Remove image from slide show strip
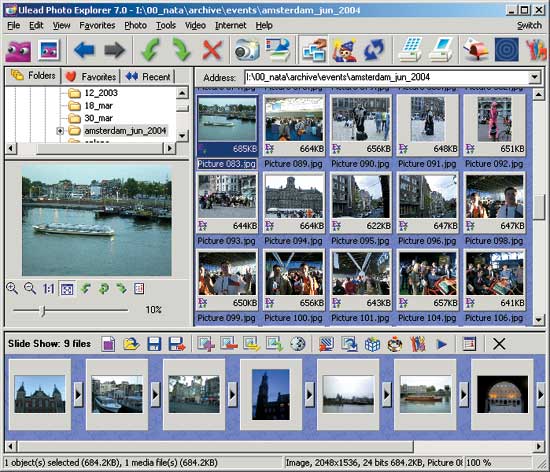Viewport: 550px width, 472px height. (x=229, y=344)
